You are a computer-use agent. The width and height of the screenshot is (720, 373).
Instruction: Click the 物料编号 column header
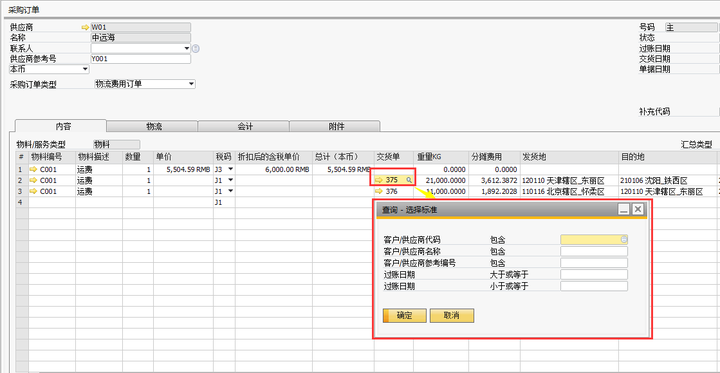[52, 158]
